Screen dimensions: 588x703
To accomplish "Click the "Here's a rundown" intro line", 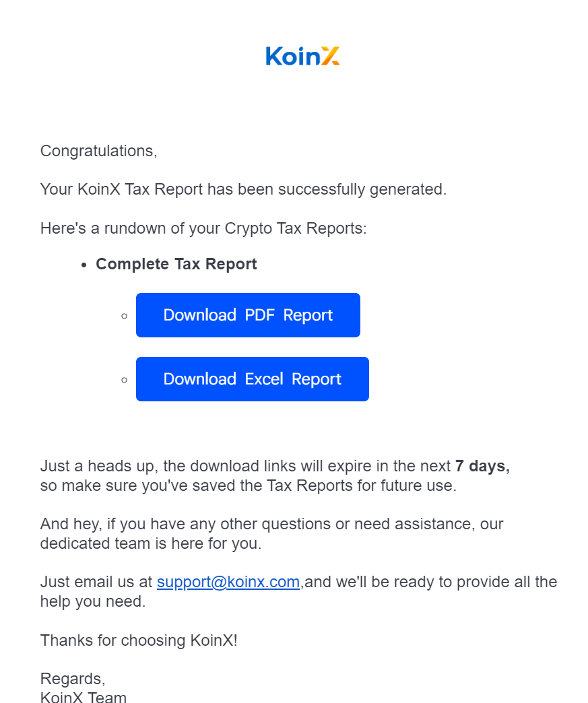I will 203,228.
